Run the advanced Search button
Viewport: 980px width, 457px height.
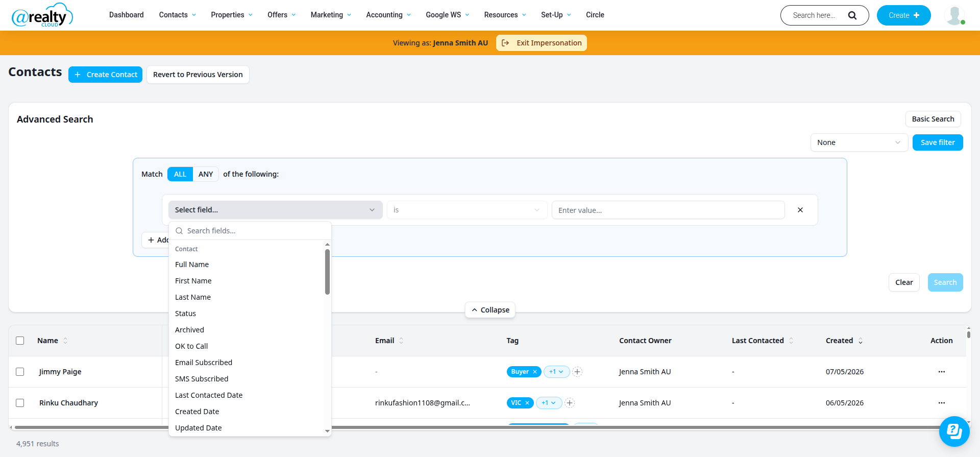945,282
